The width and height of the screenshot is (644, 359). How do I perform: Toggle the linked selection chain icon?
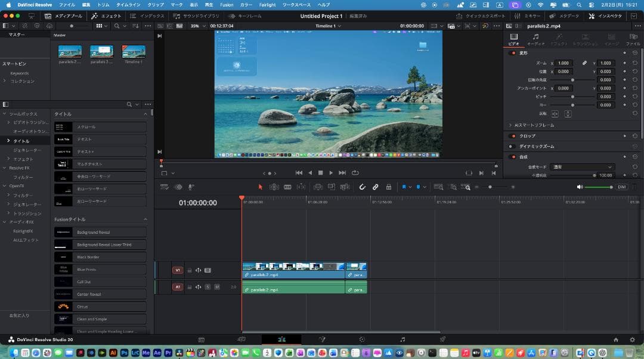click(376, 187)
